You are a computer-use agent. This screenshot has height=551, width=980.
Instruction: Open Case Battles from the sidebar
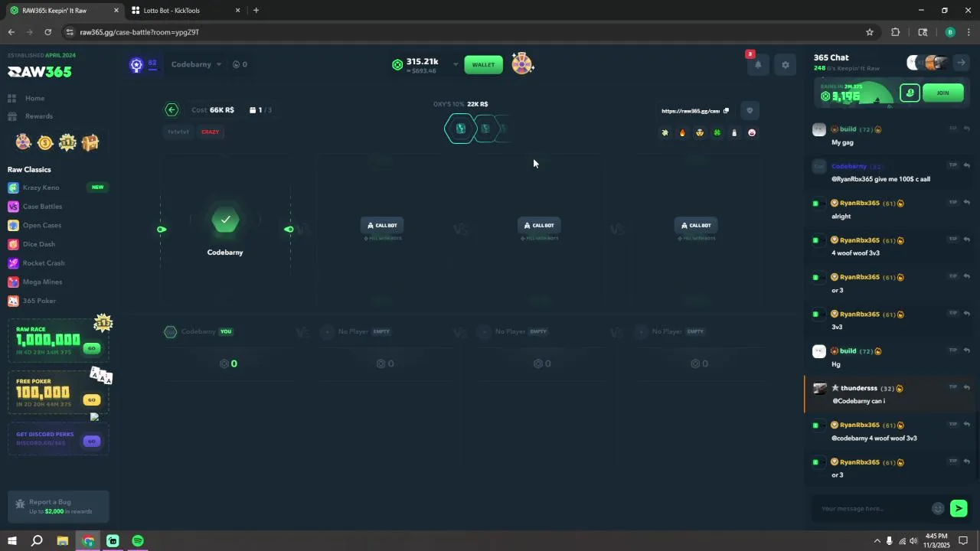tap(42, 207)
